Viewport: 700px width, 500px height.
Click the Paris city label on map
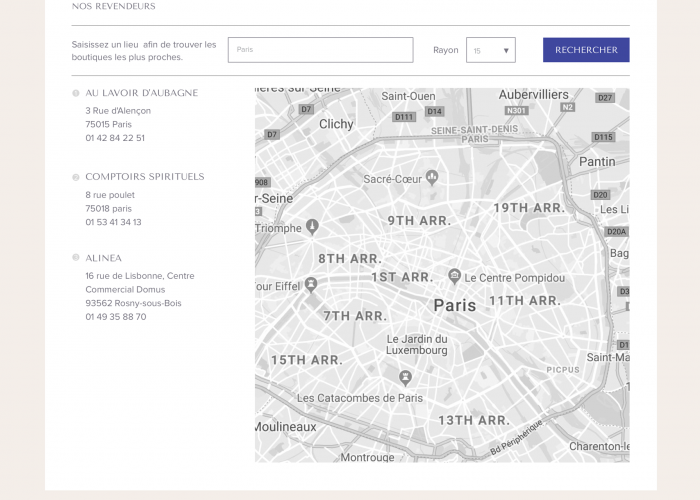[454, 305]
